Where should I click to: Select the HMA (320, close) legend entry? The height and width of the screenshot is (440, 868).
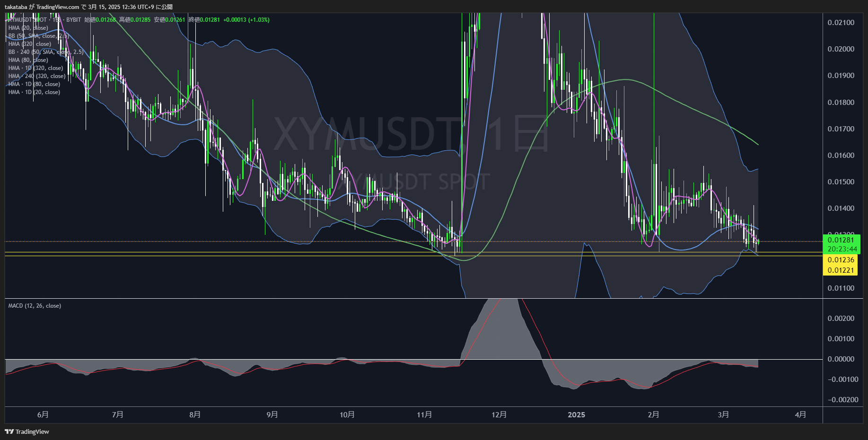point(29,44)
